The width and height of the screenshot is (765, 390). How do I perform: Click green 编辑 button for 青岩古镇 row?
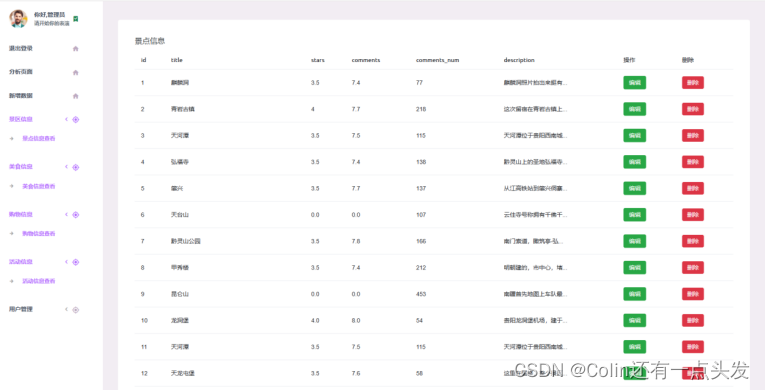tap(634, 109)
